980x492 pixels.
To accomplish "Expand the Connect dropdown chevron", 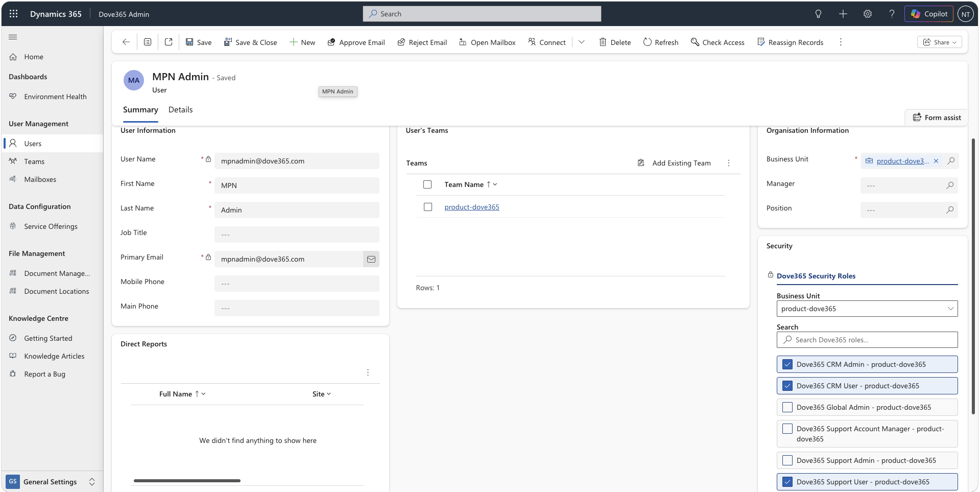I will click(581, 42).
